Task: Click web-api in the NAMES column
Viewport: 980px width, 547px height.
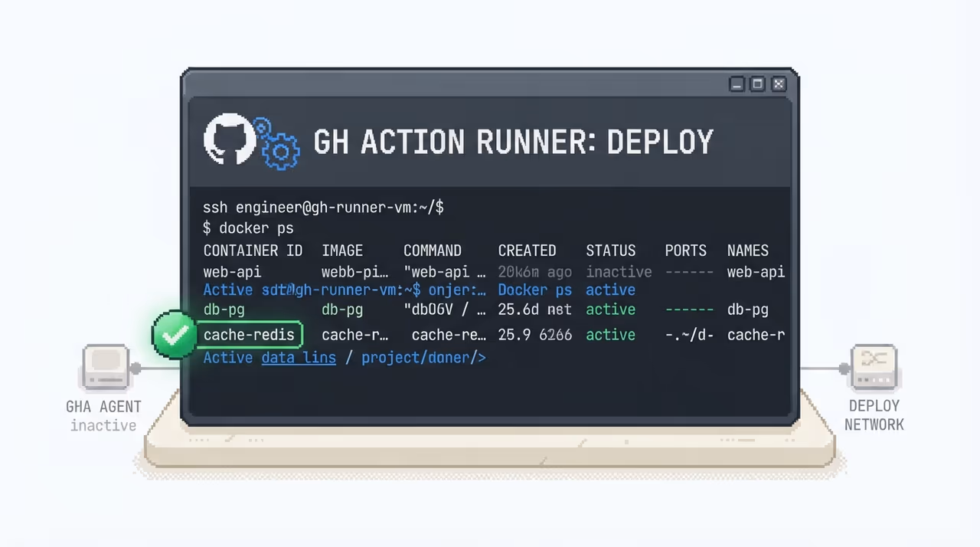Action: (756, 272)
